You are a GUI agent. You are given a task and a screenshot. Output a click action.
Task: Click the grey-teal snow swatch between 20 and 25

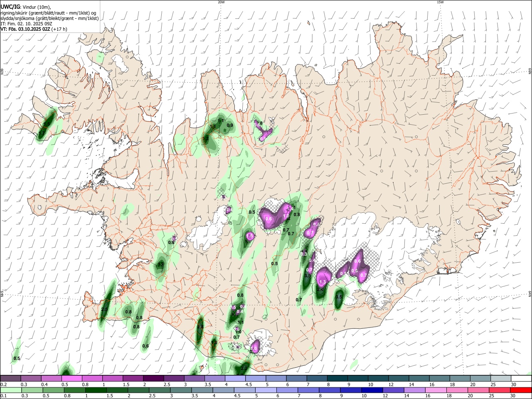[480, 379]
